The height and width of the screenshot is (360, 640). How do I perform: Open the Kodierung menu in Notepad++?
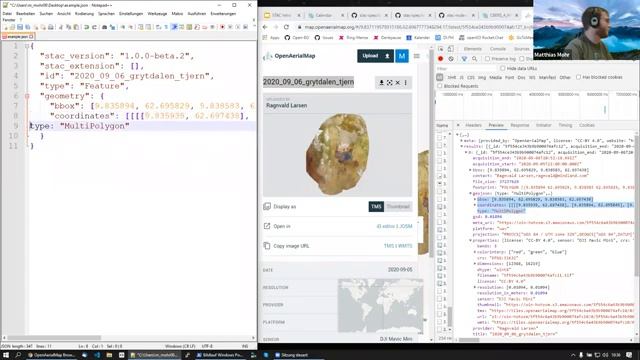pyautogui.click(x=84, y=14)
